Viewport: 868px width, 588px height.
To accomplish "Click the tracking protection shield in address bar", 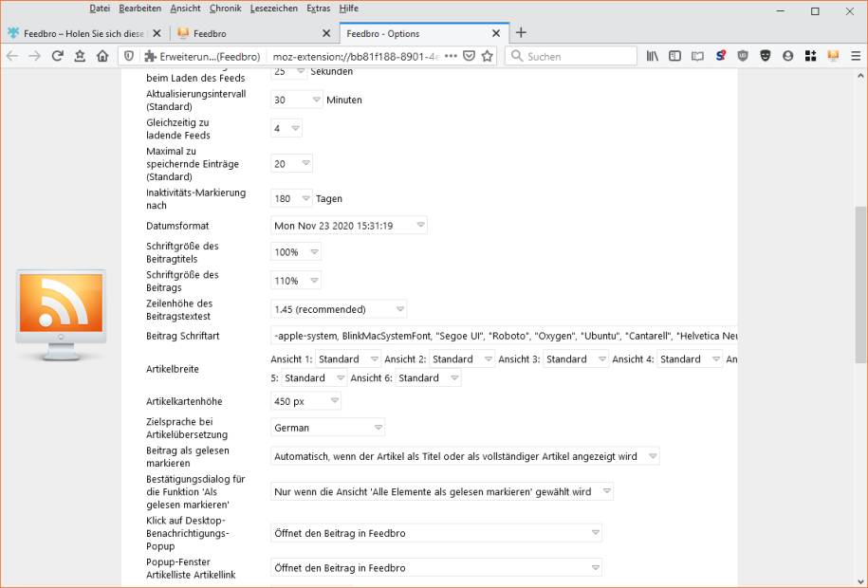I will (x=129, y=56).
